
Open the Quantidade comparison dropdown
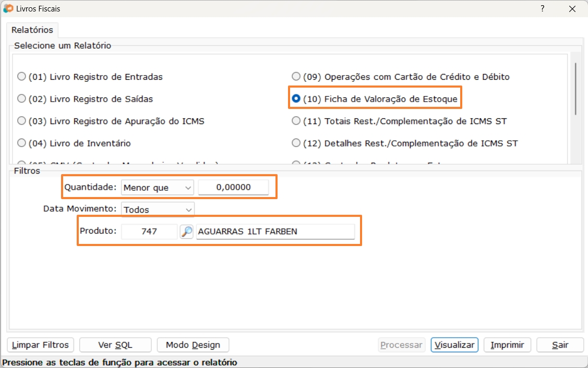[158, 188]
